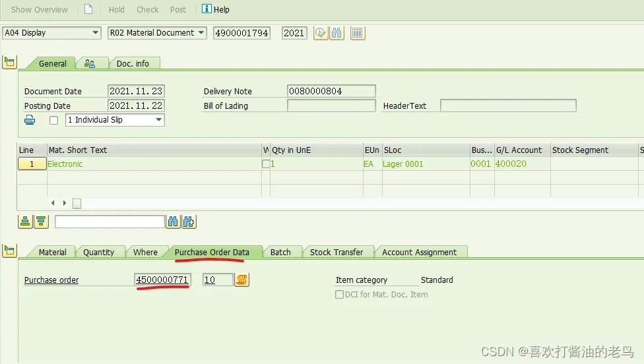Collapse header data area toggle icon

9,63
